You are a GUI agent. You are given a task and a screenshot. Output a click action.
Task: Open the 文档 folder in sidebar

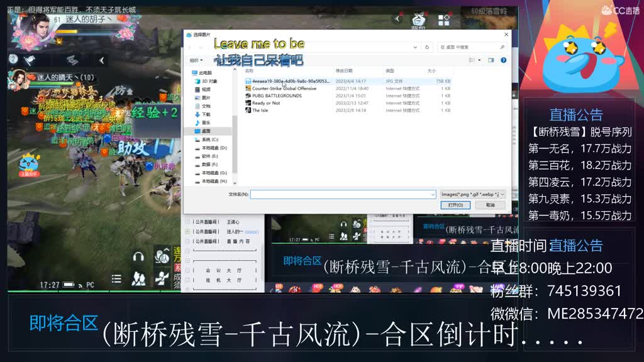point(203,106)
